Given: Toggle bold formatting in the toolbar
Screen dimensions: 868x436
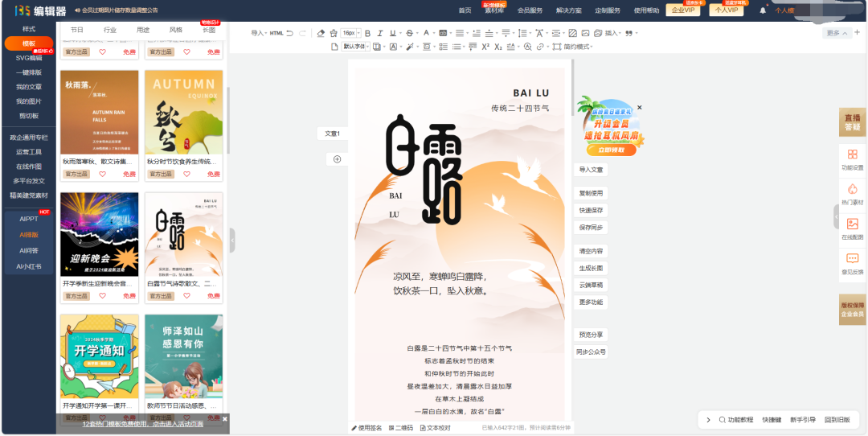Looking at the screenshot, I should click(x=368, y=33).
